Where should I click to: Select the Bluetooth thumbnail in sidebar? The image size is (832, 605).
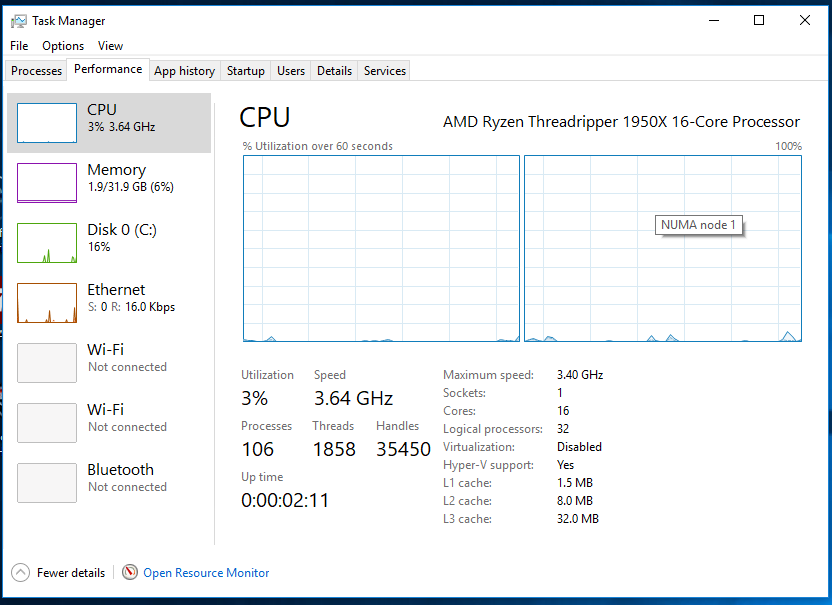[x=47, y=483]
